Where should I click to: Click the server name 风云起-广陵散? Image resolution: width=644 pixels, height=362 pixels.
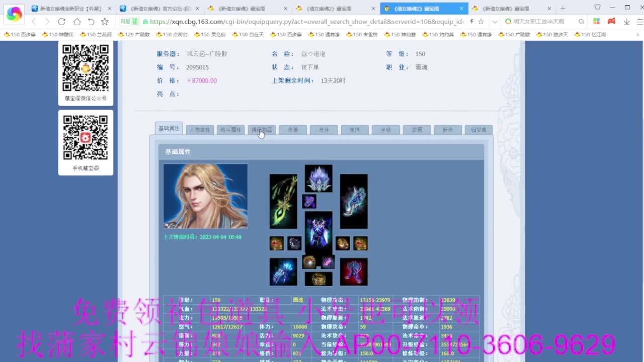coord(207,54)
